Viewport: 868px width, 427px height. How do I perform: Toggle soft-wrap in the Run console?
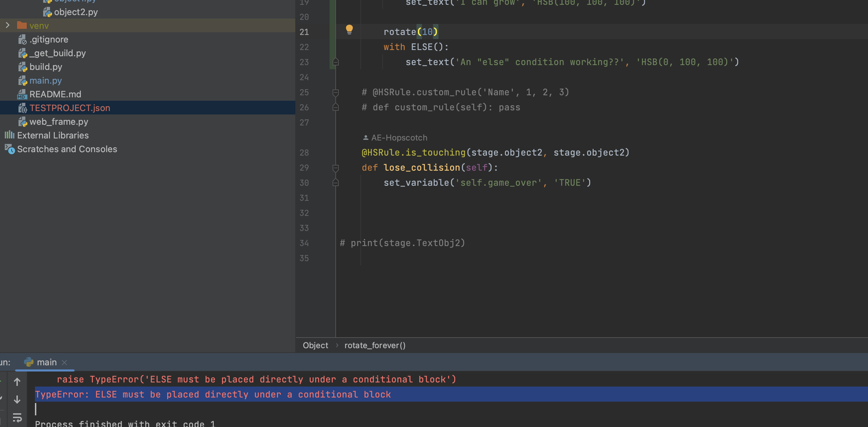(x=17, y=417)
